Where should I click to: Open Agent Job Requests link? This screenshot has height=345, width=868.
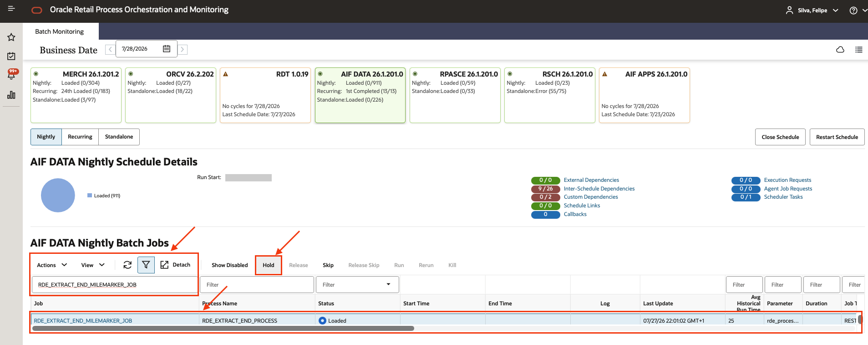[x=788, y=189]
